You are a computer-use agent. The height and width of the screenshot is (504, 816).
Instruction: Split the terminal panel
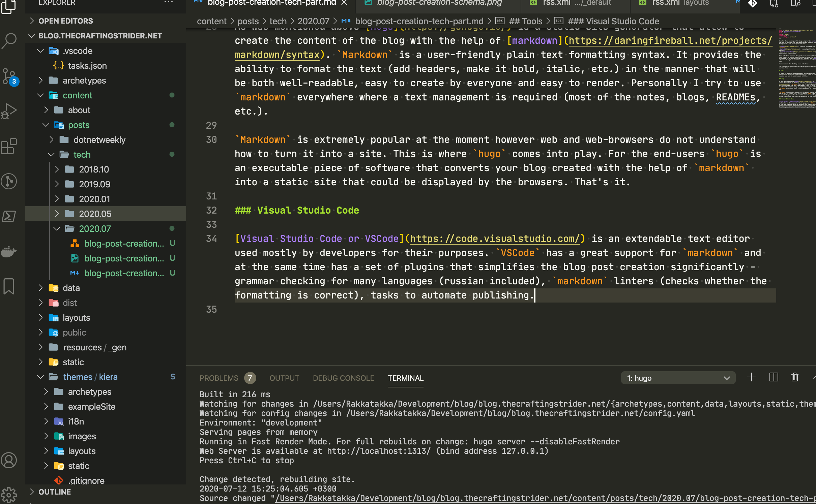(x=774, y=377)
